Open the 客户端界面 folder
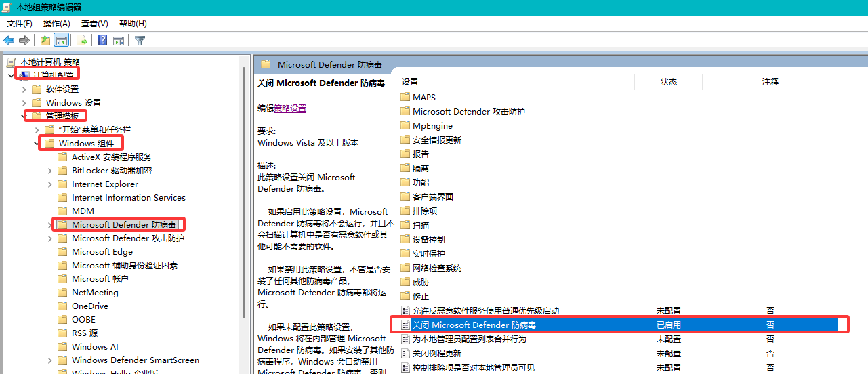This screenshot has height=374, width=868. coord(433,196)
